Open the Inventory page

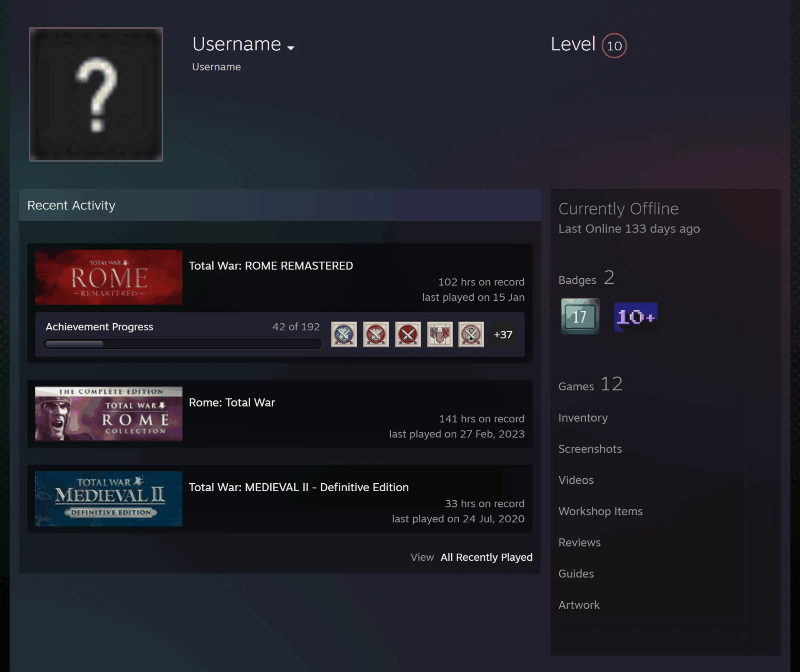click(x=583, y=417)
